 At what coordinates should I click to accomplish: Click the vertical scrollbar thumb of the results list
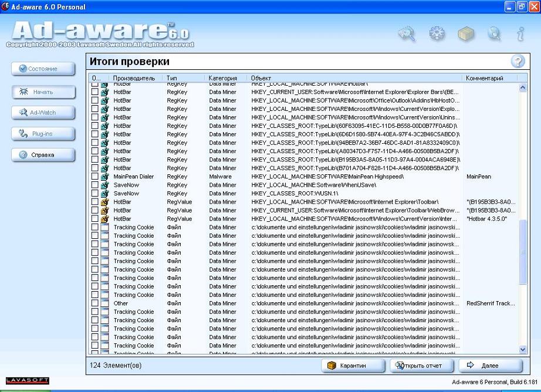[523, 252]
